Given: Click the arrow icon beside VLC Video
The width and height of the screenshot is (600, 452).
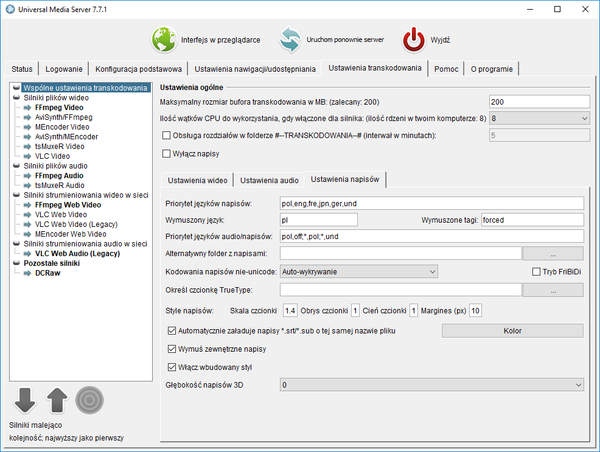Looking at the screenshot, I should coord(27,156).
